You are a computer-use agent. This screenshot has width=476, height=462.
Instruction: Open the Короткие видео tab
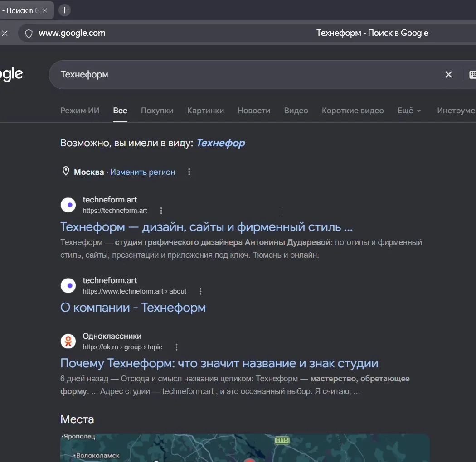(353, 111)
